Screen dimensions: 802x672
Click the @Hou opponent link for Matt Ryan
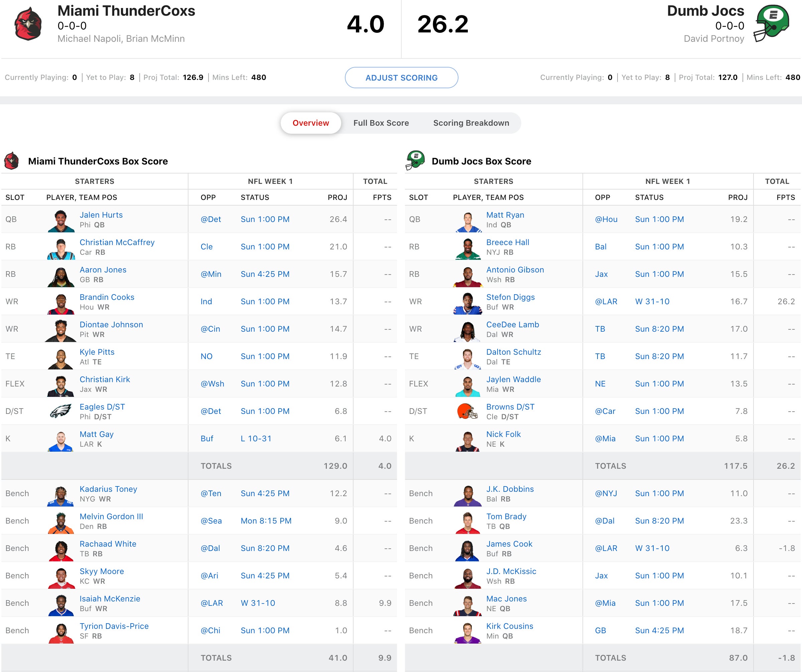tap(606, 219)
